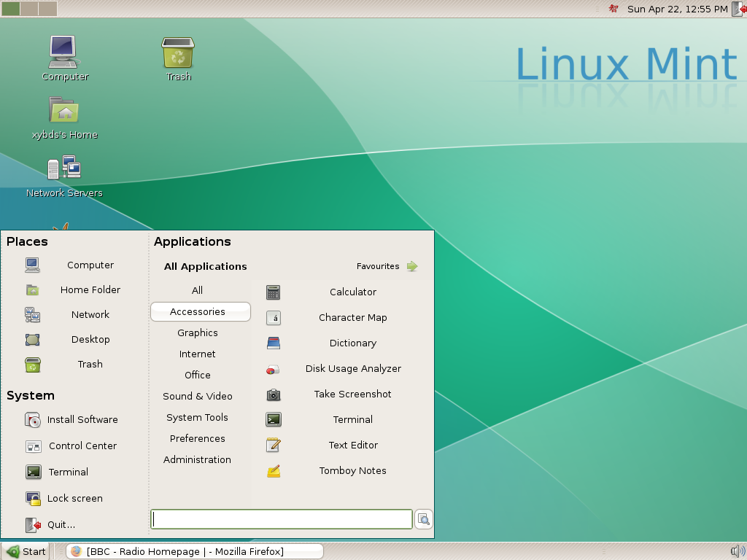This screenshot has width=747, height=560.
Task: Click the volume speaker icon in the bottom panel
Action: point(738,551)
